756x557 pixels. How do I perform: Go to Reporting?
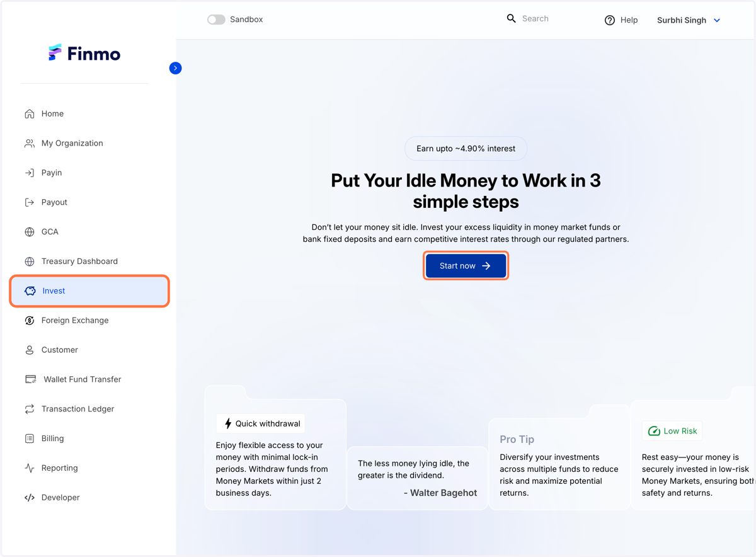point(89,468)
